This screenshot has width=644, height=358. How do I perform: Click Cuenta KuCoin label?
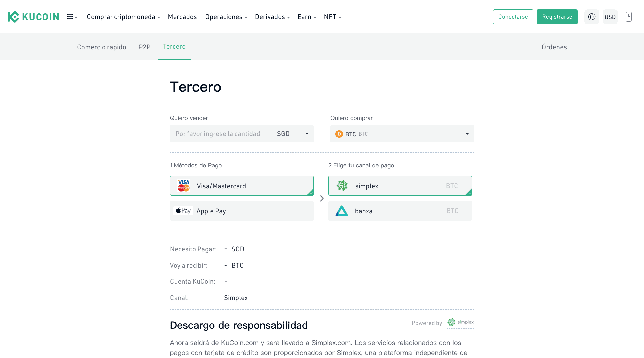(193, 282)
